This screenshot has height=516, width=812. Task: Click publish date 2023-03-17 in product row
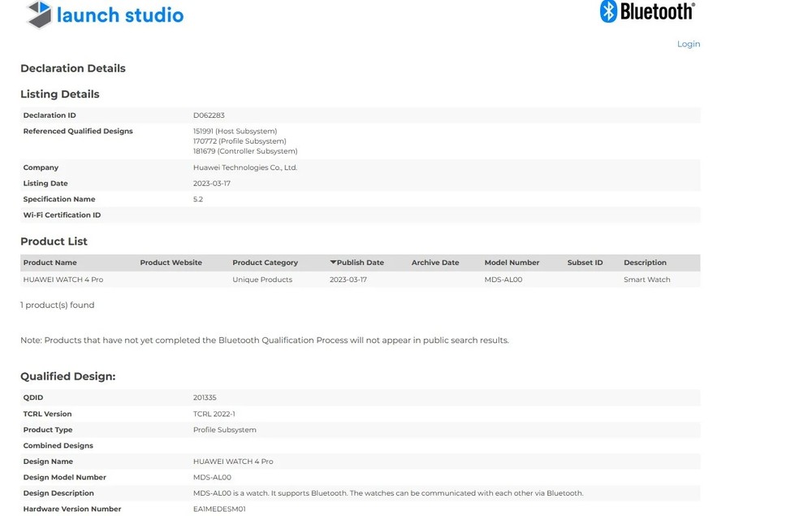coord(348,280)
